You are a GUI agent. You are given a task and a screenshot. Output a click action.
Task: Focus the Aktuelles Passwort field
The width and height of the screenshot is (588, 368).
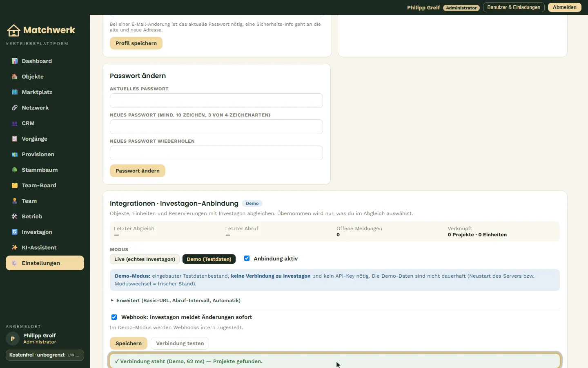(216, 101)
